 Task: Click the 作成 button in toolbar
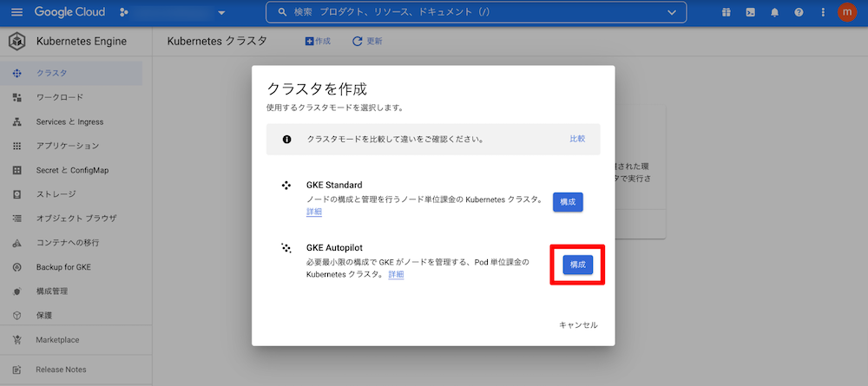coord(318,41)
